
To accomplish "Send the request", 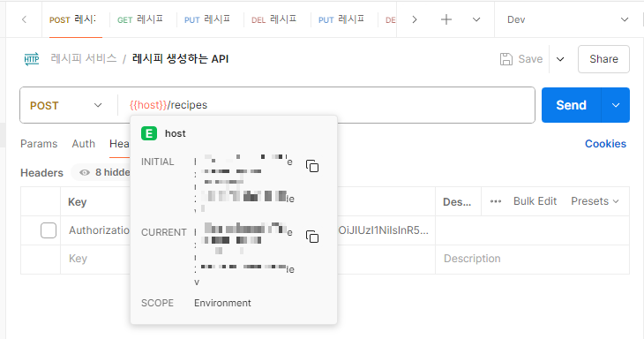I will click(x=572, y=105).
